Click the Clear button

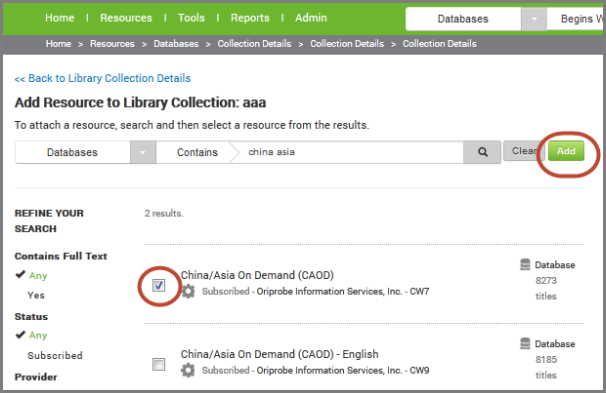pyautogui.click(x=524, y=151)
